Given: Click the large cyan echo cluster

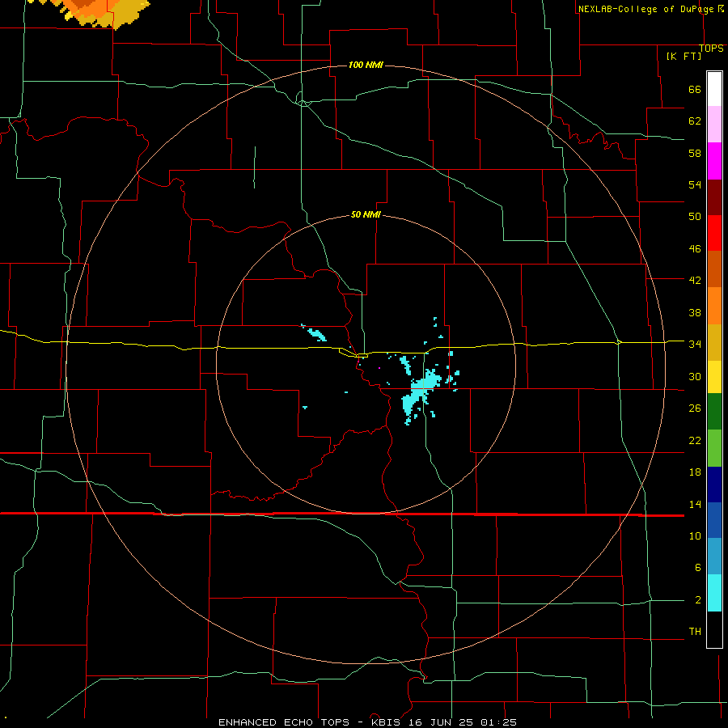Looking at the screenshot, I should coord(421,392).
